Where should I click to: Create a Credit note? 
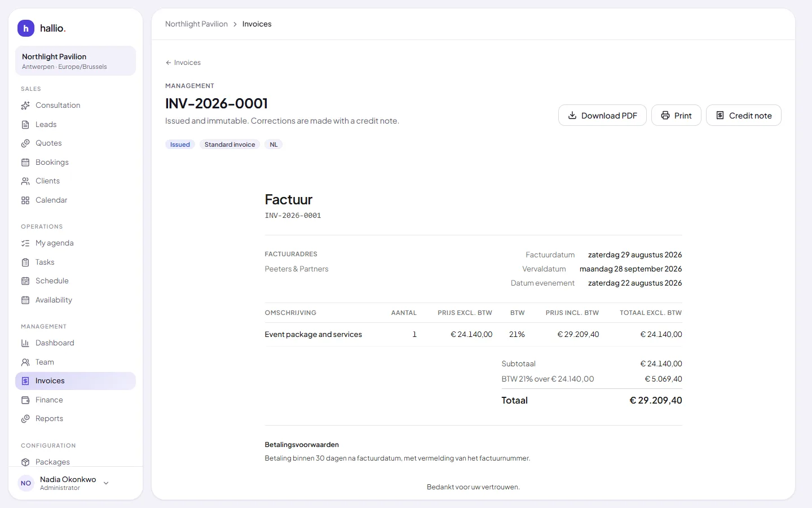pos(743,115)
